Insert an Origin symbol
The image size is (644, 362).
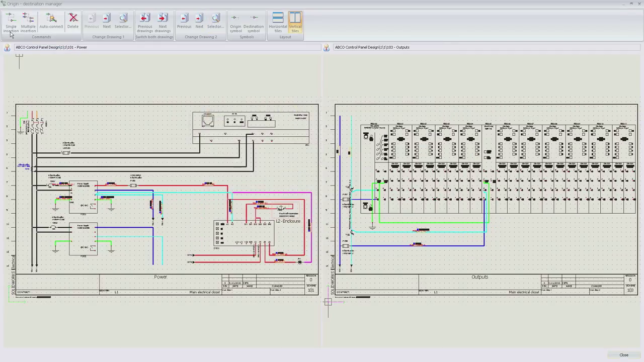(x=235, y=23)
